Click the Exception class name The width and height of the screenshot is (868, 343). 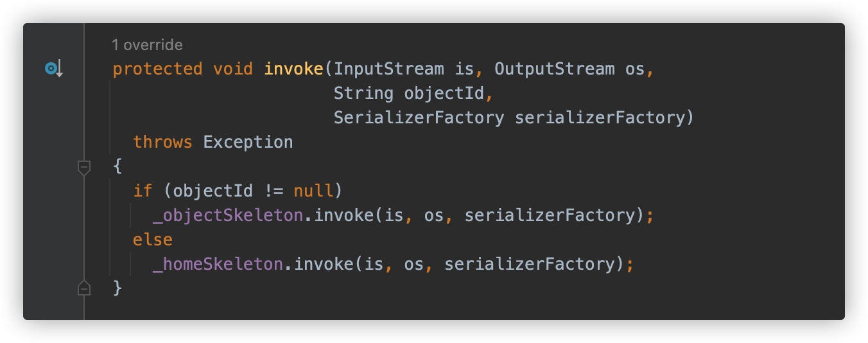tap(248, 142)
